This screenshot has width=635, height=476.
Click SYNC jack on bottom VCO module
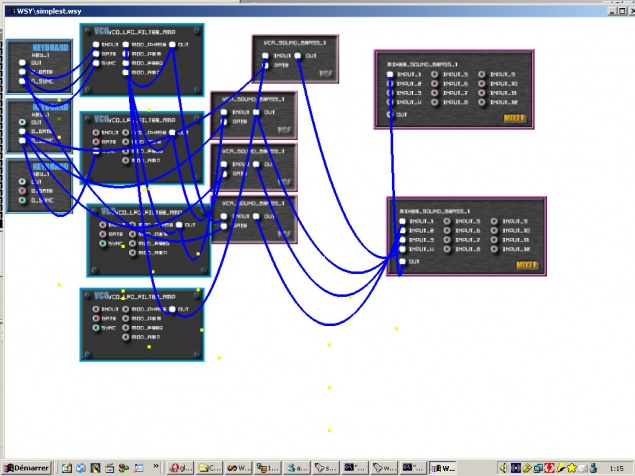point(96,328)
